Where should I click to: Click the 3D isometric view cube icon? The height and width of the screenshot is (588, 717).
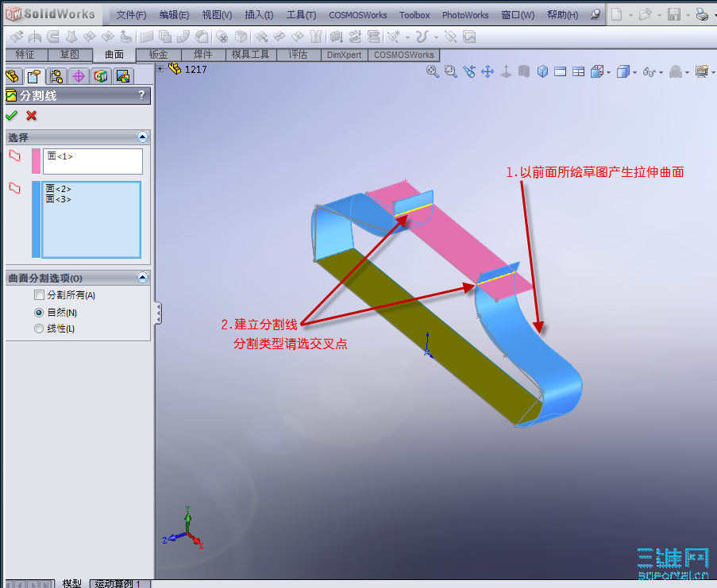542,71
